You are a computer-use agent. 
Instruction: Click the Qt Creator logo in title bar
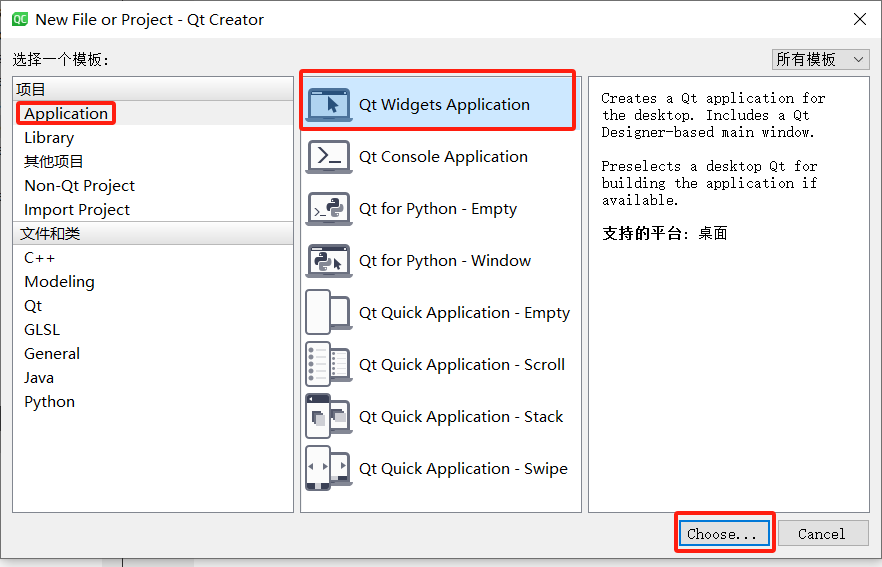20,20
